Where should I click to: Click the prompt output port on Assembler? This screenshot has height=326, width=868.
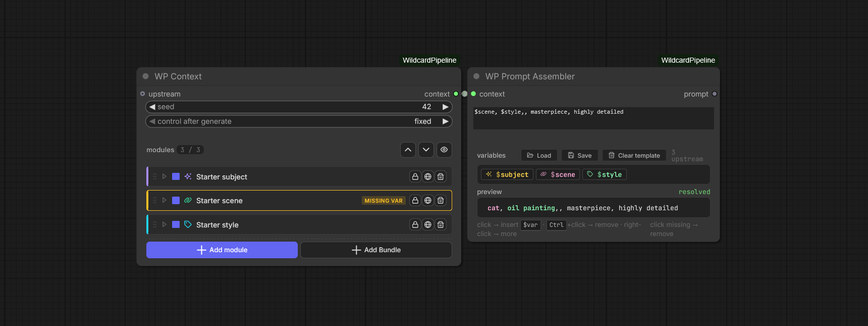click(715, 94)
